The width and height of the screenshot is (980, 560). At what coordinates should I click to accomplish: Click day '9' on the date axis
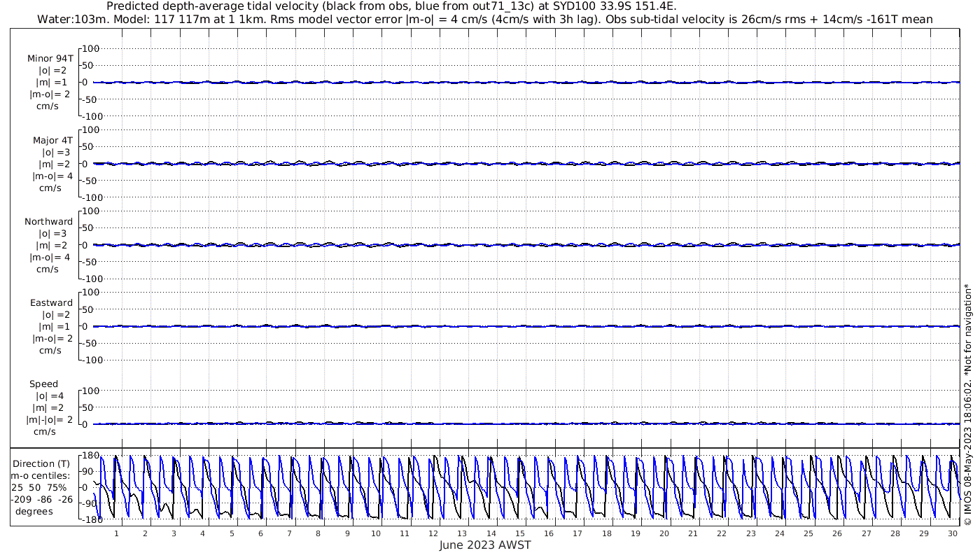[347, 533]
